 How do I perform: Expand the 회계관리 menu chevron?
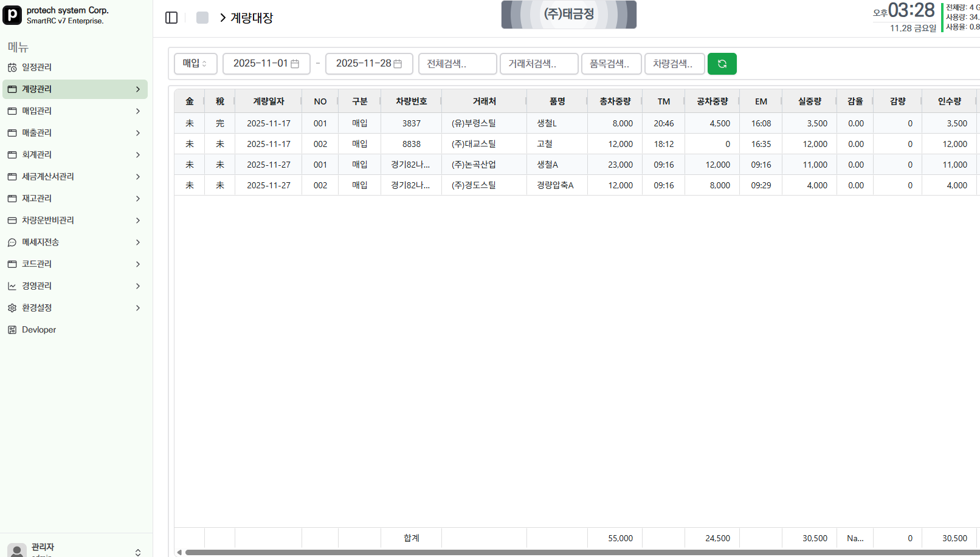click(138, 155)
